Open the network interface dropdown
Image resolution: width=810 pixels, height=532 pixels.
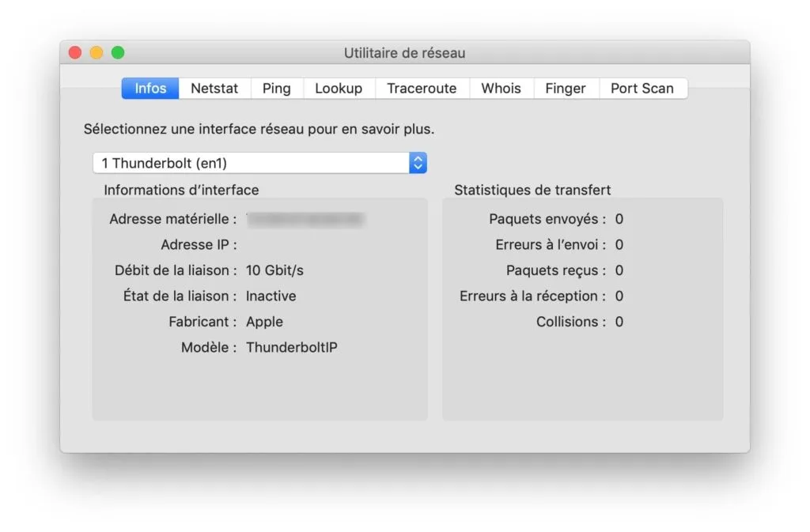(253, 162)
